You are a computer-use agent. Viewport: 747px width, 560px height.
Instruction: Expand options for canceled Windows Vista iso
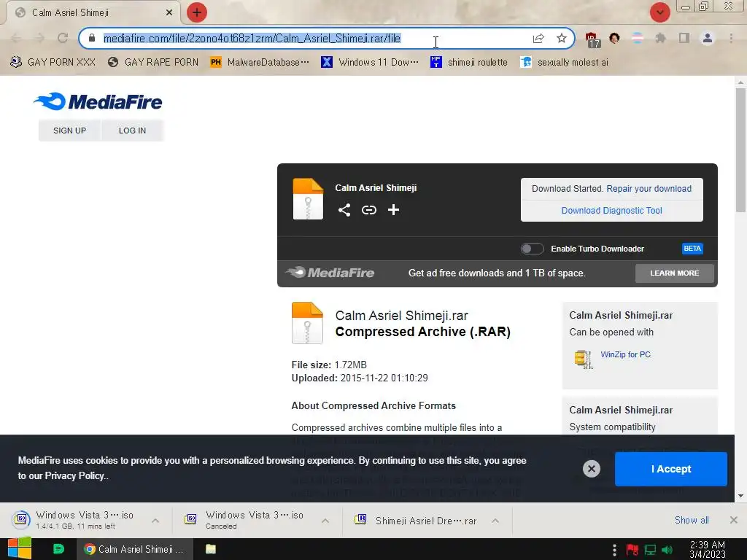tap(325, 521)
